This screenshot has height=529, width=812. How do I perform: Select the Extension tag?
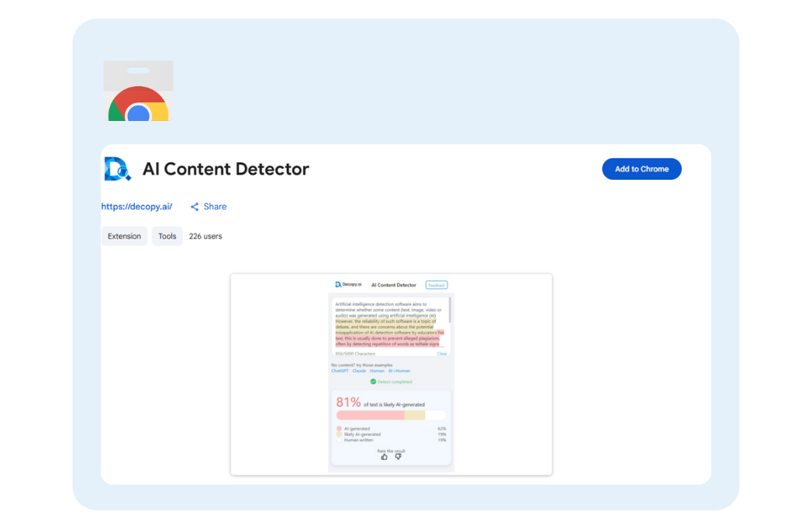tap(124, 237)
